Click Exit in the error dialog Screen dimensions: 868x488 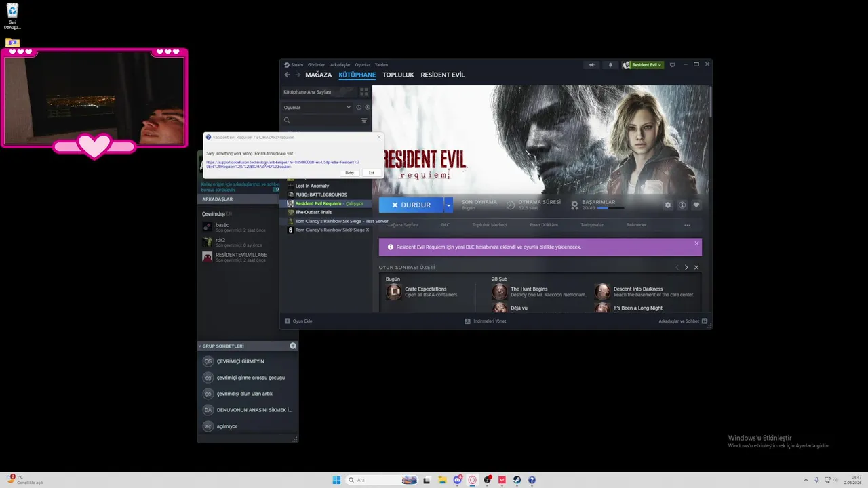tap(372, 173)
